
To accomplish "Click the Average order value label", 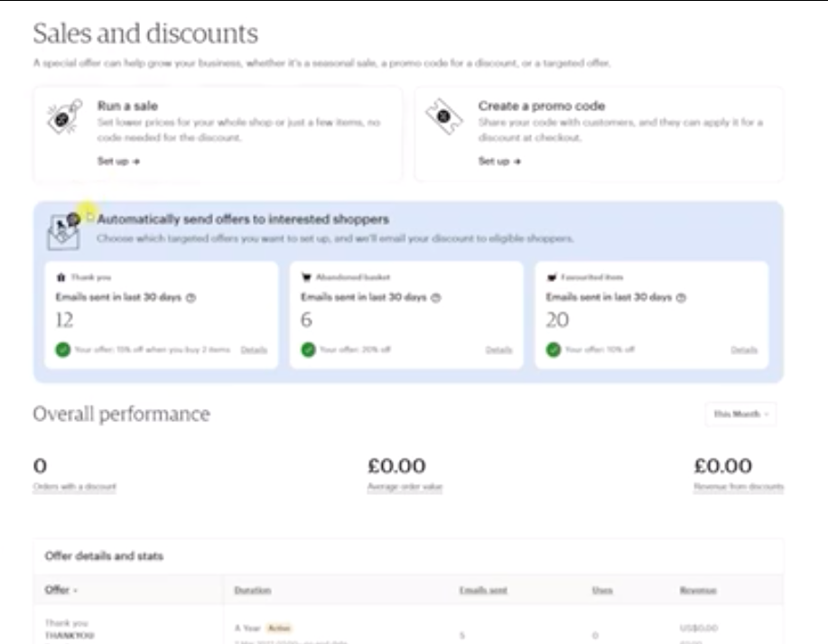I will (x=405, y=487).
